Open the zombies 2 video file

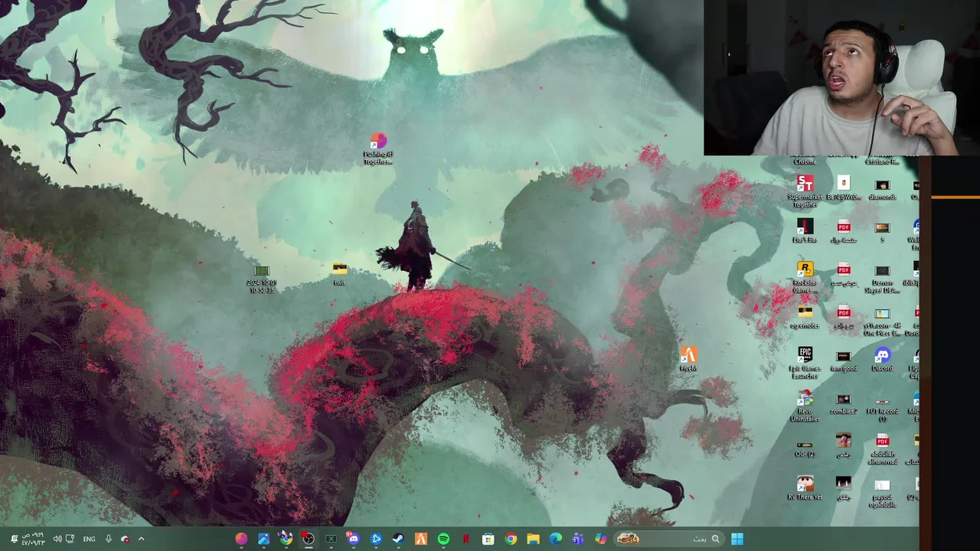coord(843,403)
